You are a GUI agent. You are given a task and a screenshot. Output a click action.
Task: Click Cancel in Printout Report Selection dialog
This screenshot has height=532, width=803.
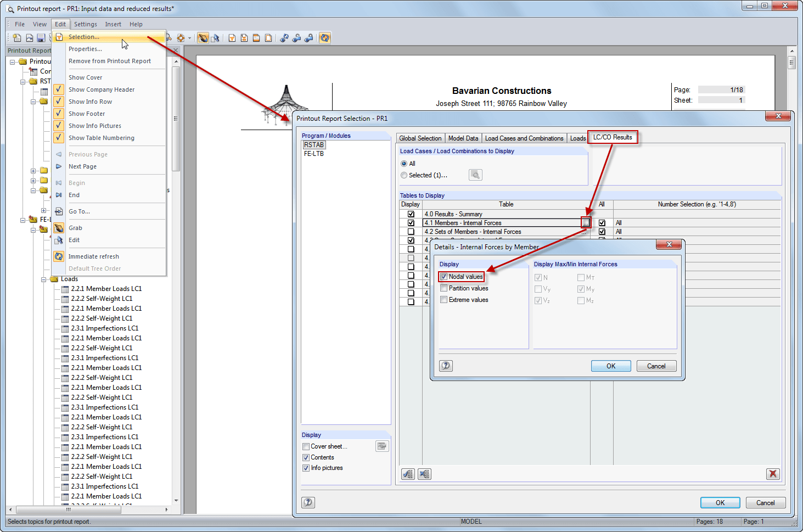(766, 503)
